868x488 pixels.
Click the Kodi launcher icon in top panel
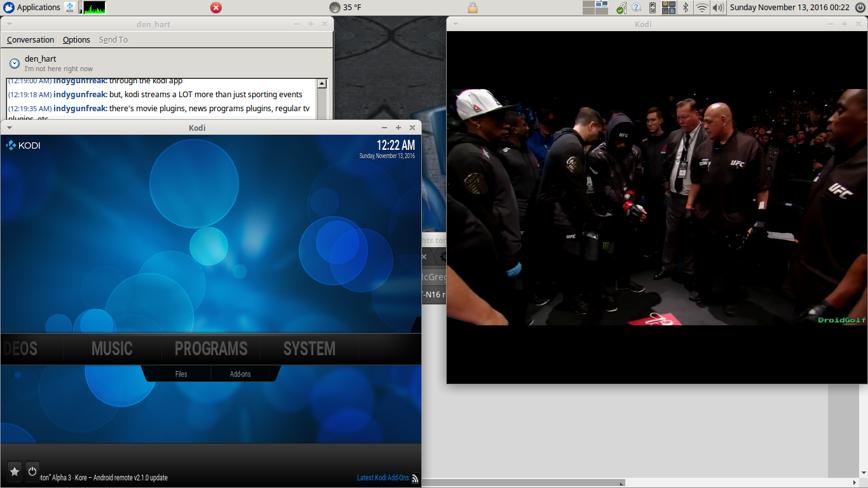(70, 8)
